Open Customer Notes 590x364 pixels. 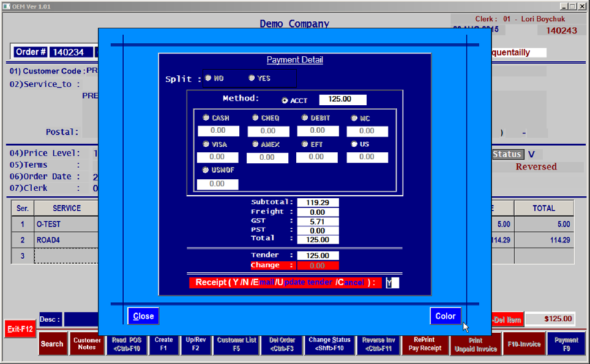coord(87,344)
